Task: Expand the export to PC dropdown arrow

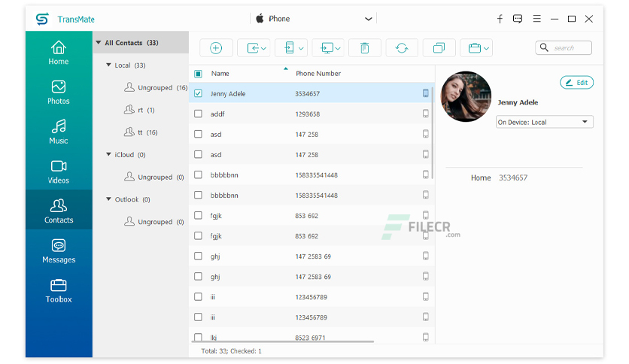Action: pyautogui.click(x=338, y=48)
